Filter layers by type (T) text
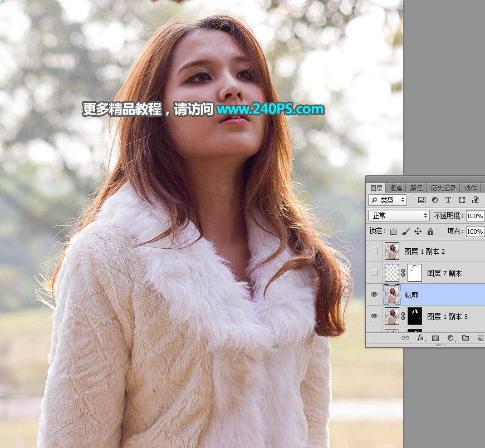The width and height of the screenshot is (485, 448). tap(448, 200)
